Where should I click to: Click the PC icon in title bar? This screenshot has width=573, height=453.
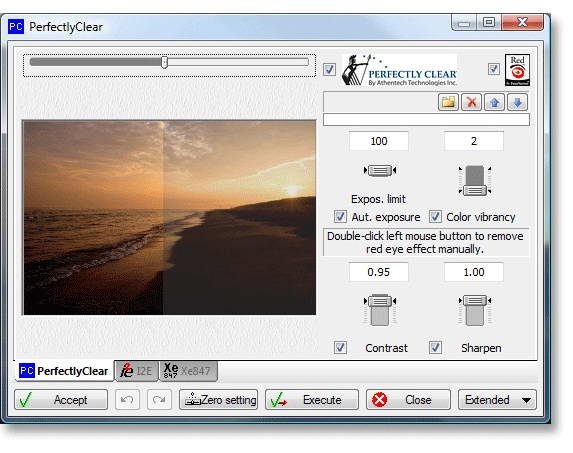[x=16, y=27]
